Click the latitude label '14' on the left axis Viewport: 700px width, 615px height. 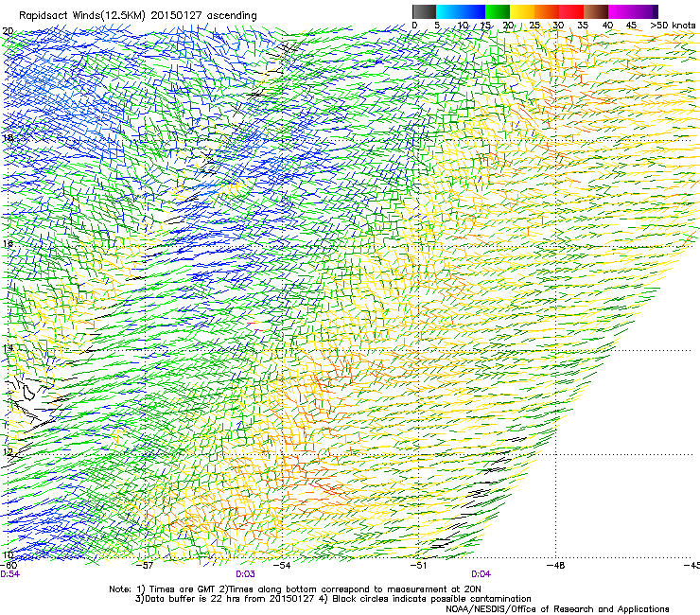pos(8,348)
